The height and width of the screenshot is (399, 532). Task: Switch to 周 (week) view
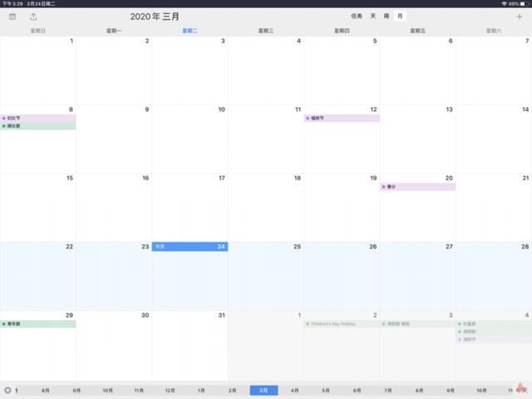tap(386, 16)
